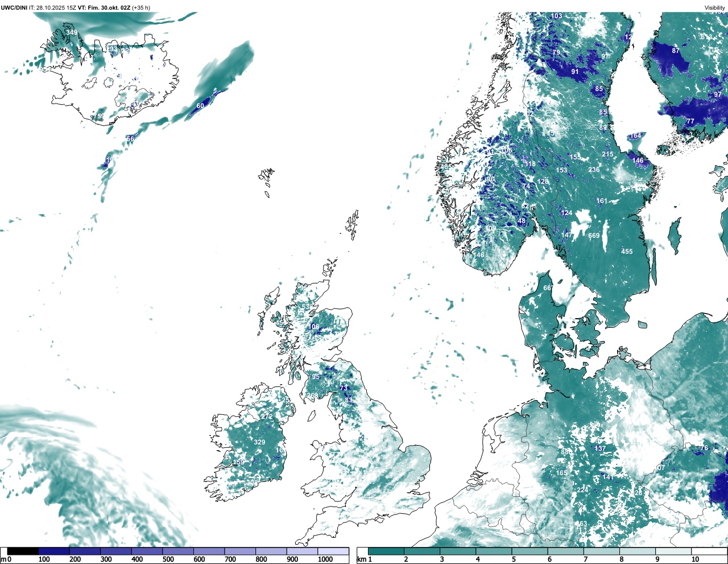728x564 pixels.
Task: Click the 'km 1' label on kilometre scale
Action: tap(365, 559)
